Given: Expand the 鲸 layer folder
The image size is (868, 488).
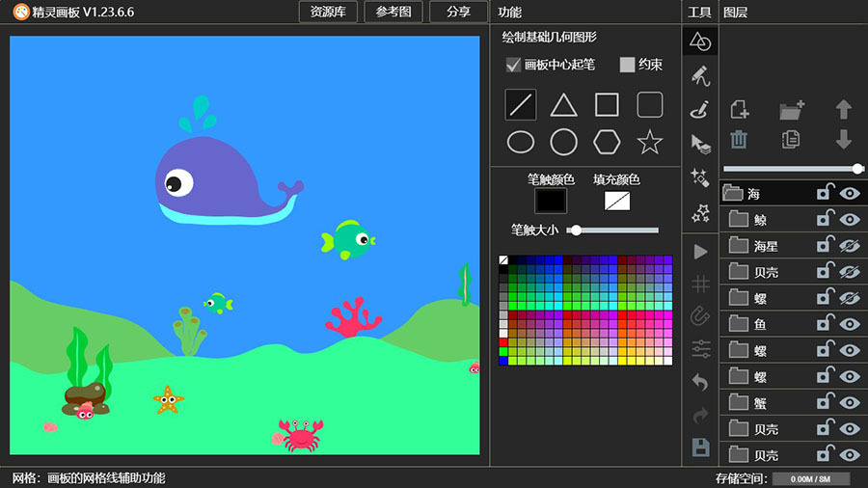Looking at the screenshot, I should point(739,220).
